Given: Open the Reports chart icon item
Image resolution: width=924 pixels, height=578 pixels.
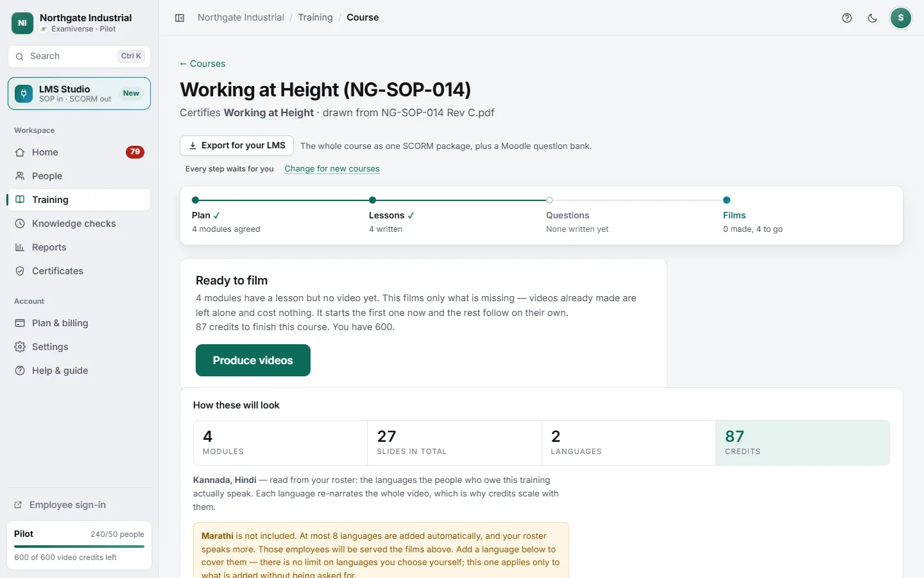Looking at the screenshot, I should [x=79, y=247].
